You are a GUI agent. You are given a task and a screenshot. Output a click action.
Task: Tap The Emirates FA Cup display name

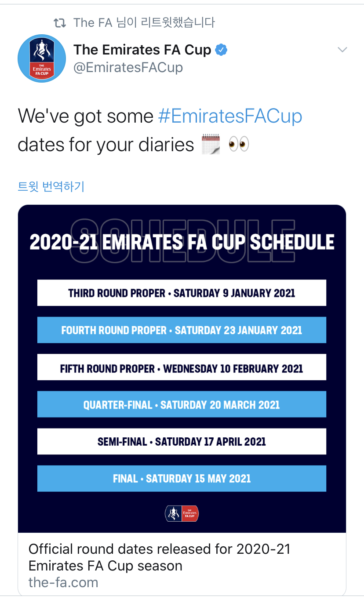(x=142, y=50)
